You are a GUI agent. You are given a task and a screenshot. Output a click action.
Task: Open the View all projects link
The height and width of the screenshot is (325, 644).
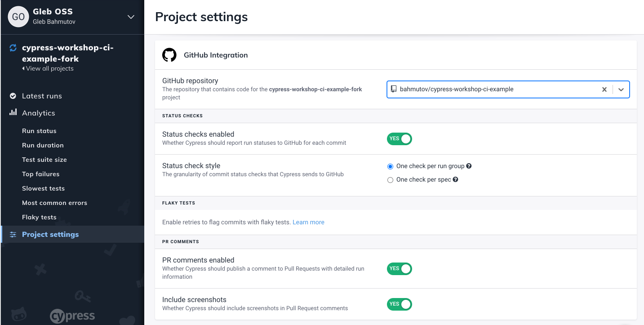[48, 68]
